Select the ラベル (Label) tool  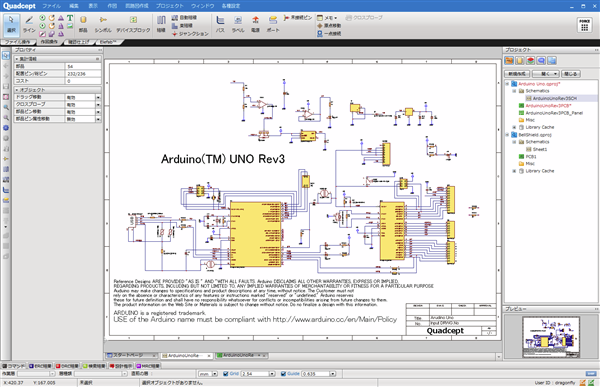[x=238, y=24]
